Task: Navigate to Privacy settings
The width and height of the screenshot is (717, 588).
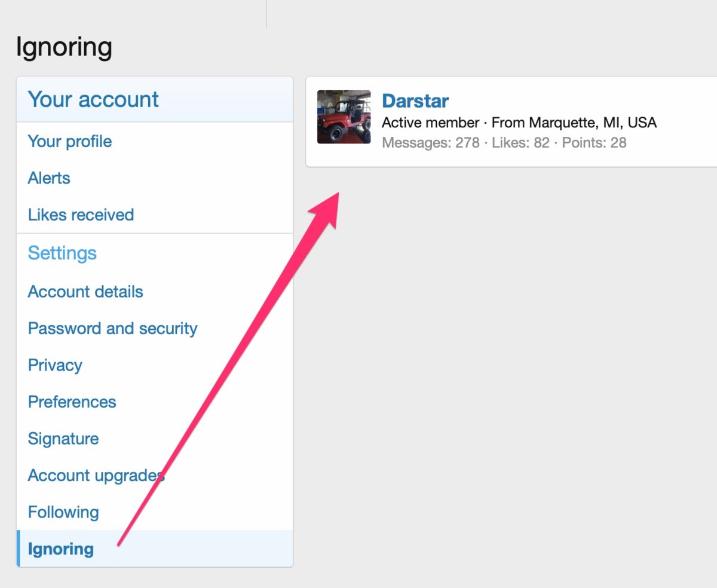Action: pyautogui.click(x=55, y=365)
